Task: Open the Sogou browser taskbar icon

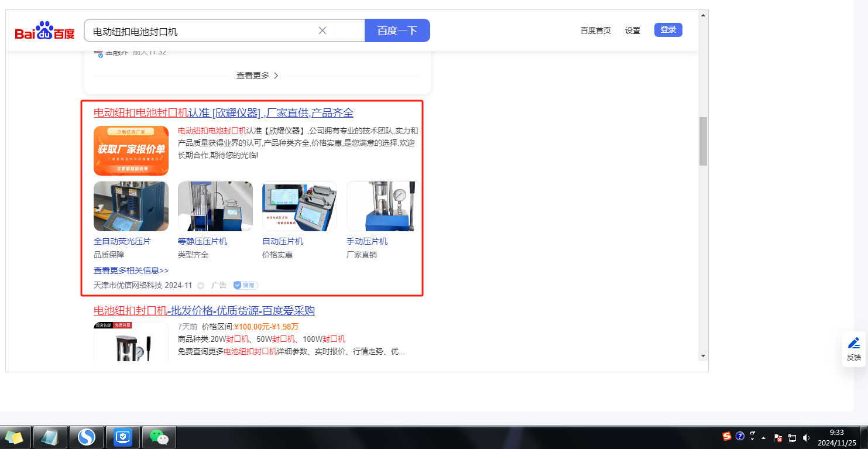Action: pyautogui.click(x=87, y=437)
